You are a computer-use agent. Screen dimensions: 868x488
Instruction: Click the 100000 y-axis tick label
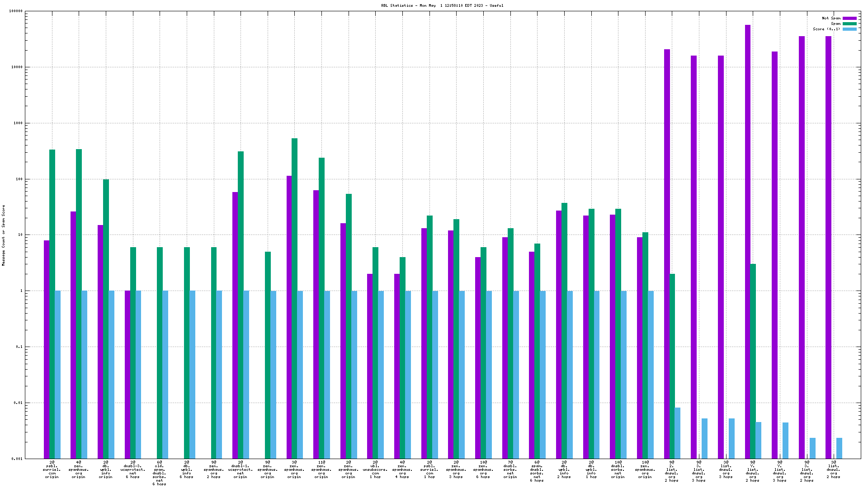pyautogui.click(x=15, y=11)
